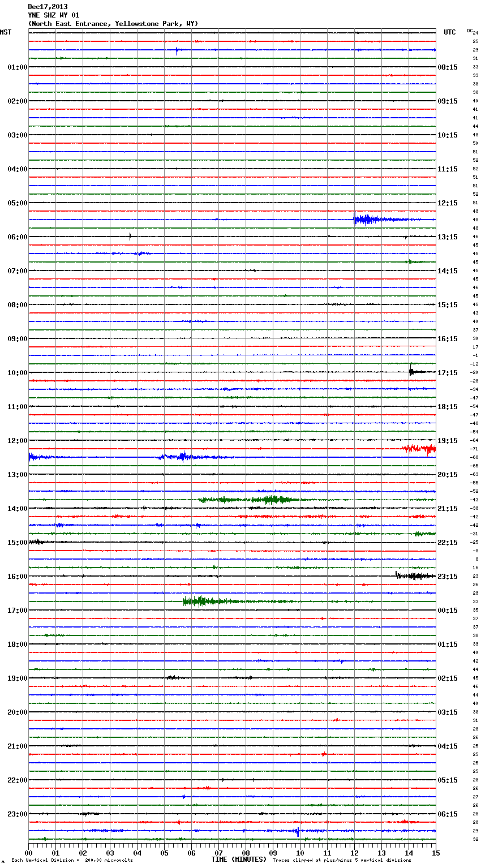Click the 03 minute tick label
This screenshot has height=868, width=481.
[110, 853]
